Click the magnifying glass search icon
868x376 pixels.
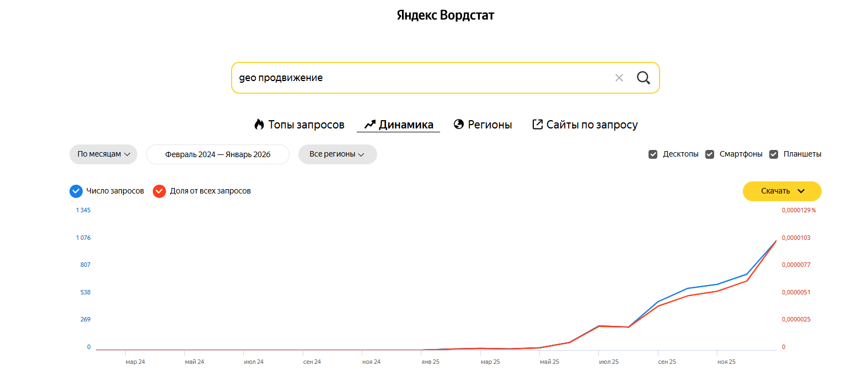click(643, 78)
